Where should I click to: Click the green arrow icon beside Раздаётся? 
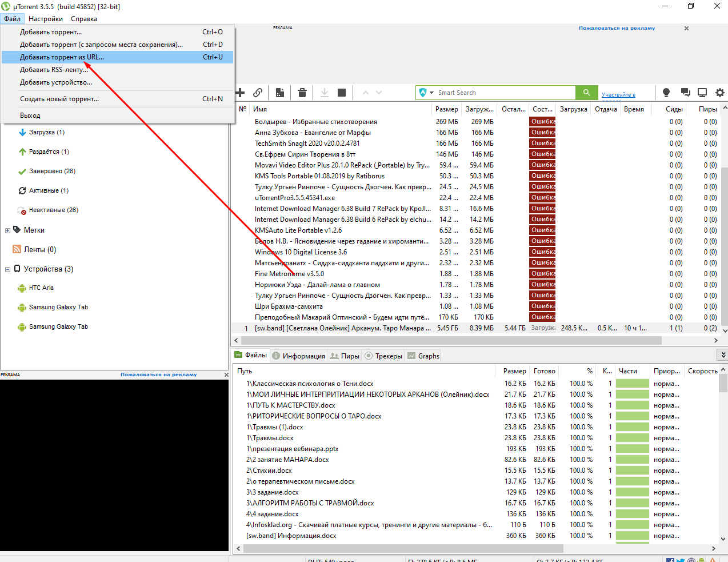click(22, 152)
